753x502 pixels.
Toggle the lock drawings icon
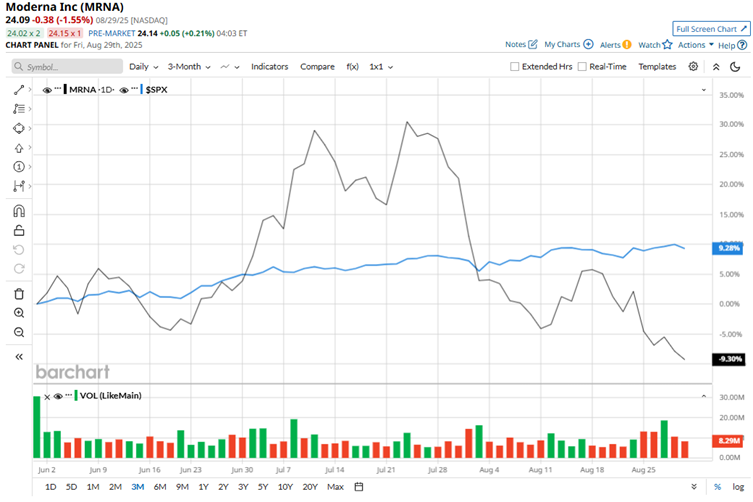[19, 231]
